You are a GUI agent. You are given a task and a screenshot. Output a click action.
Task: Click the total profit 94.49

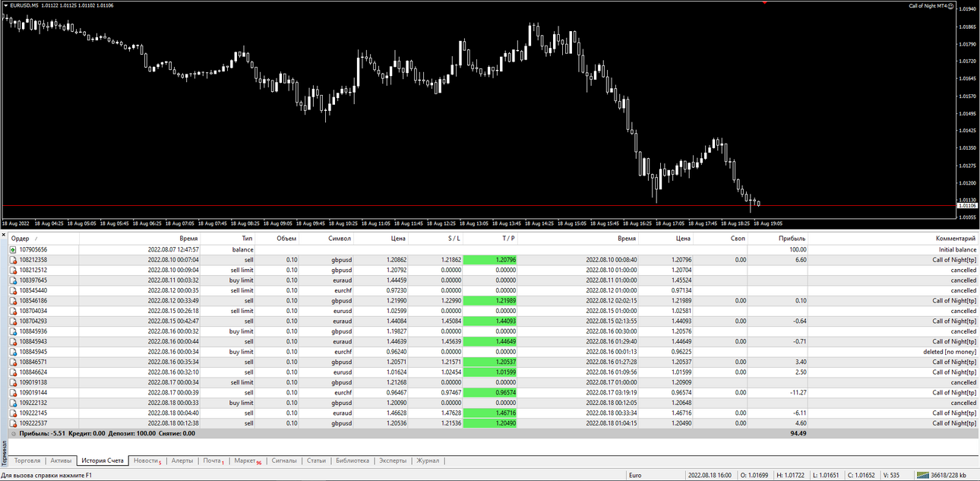(798, 433)
